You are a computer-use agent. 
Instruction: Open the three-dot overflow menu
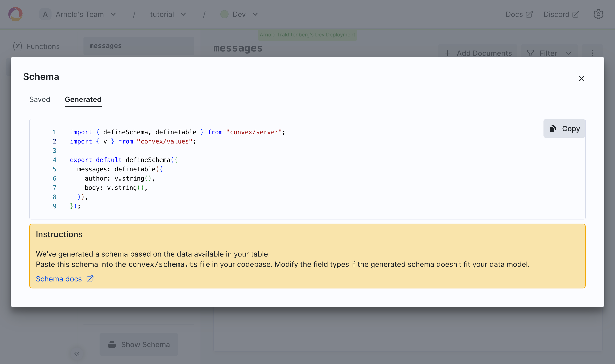click(x=592, y=53)
